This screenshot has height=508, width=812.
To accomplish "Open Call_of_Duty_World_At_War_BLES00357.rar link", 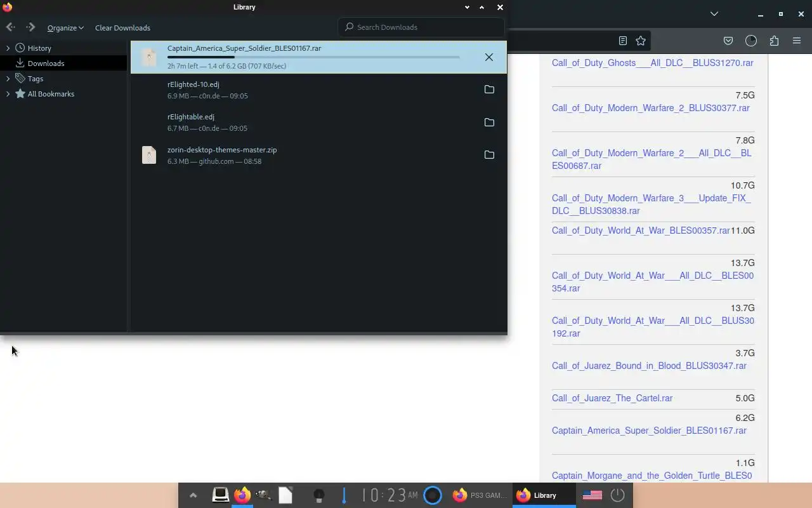I will (641, 231).
